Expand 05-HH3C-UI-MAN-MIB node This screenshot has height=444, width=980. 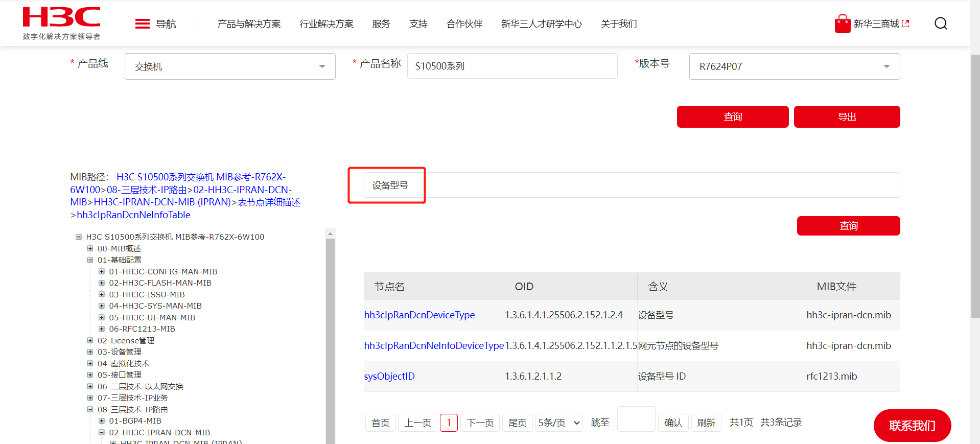pyautogui.click(x=102, y=317)
